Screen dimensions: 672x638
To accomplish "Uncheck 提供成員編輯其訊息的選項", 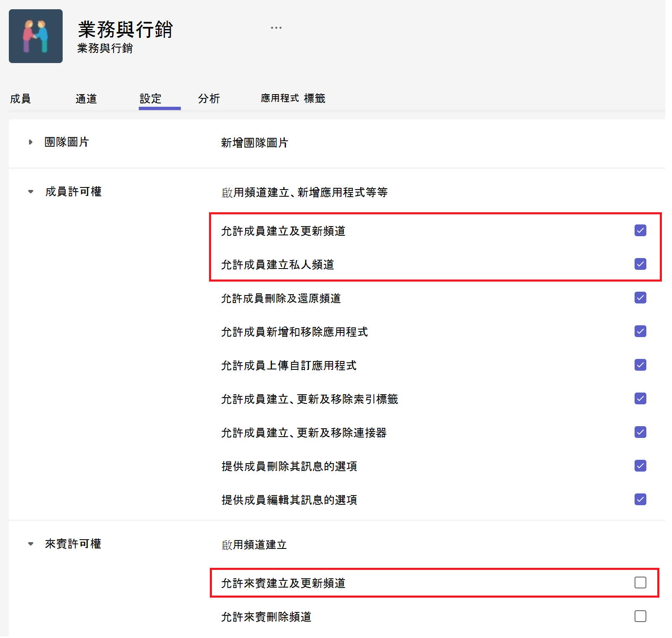I will tap(640, 499).
